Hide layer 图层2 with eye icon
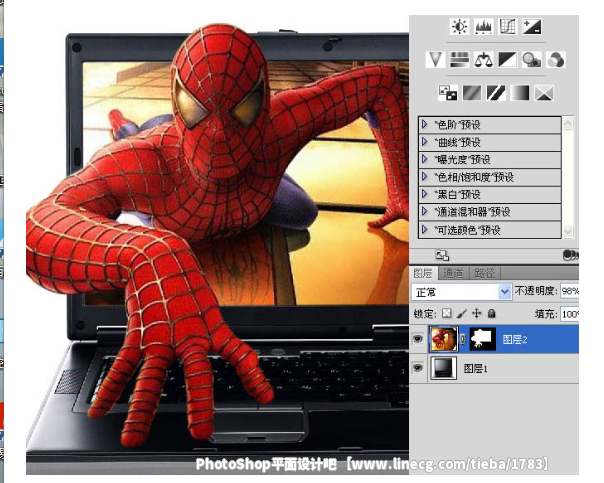Viewport: 604px width, 483px height. 418,339
